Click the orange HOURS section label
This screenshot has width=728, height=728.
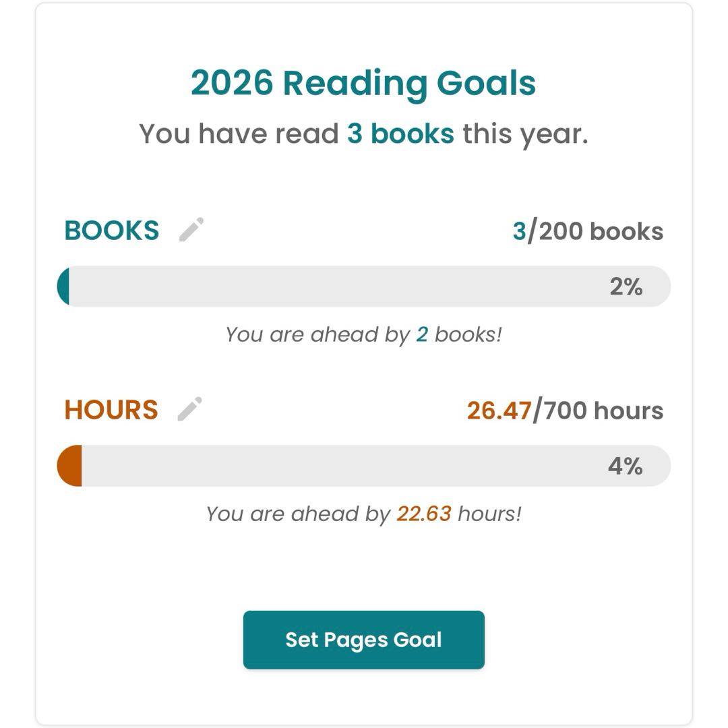coord(111,410)
